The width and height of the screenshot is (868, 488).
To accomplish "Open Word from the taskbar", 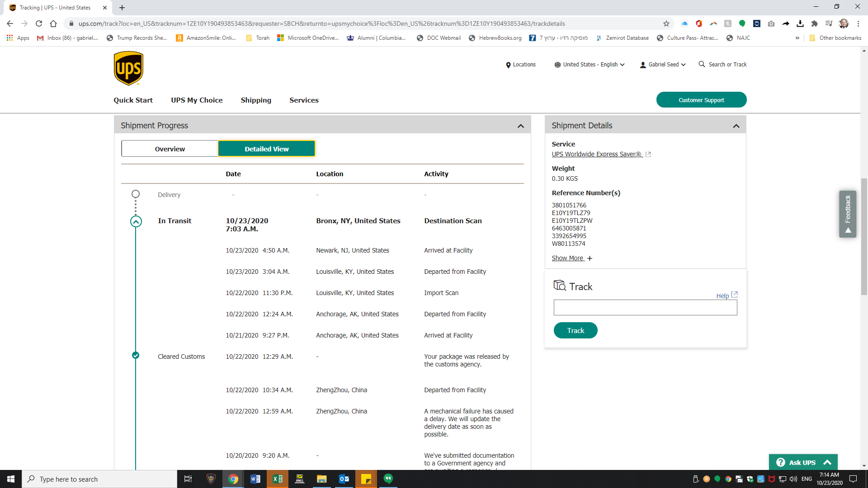I will [255, 479].
